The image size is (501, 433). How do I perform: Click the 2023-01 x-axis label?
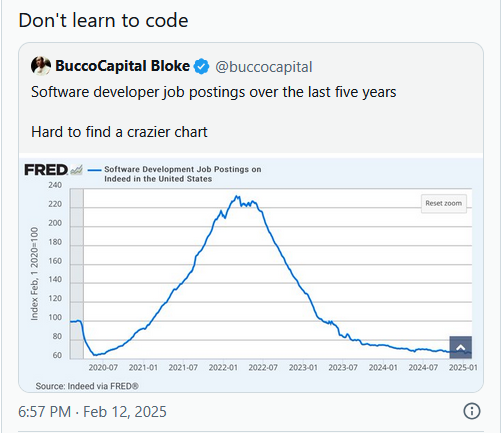pos(303,368)
